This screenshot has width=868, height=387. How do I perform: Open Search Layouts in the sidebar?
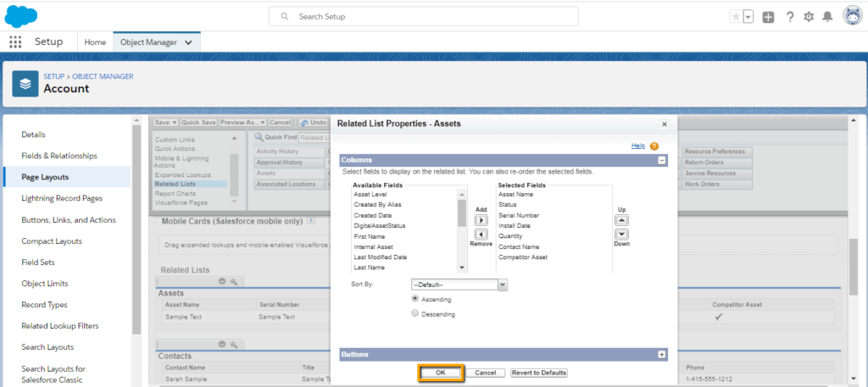47,346
